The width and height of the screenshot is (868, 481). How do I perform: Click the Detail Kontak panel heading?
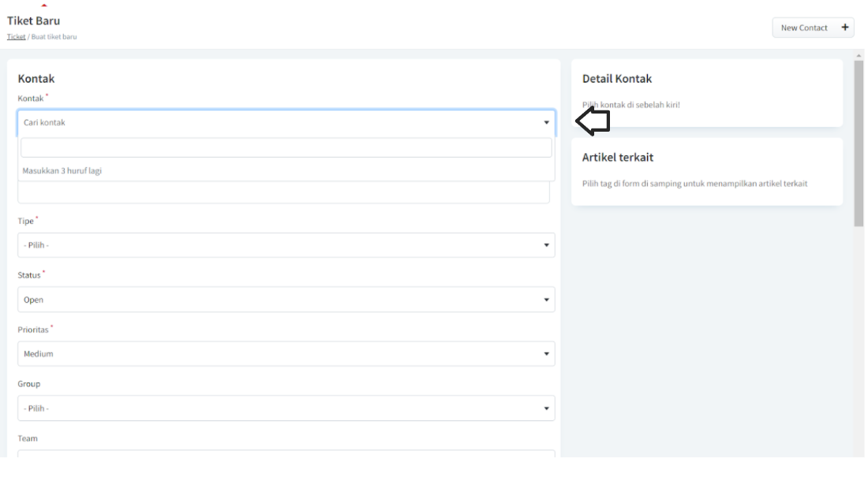pyautogui.click(x=617, y=79)
